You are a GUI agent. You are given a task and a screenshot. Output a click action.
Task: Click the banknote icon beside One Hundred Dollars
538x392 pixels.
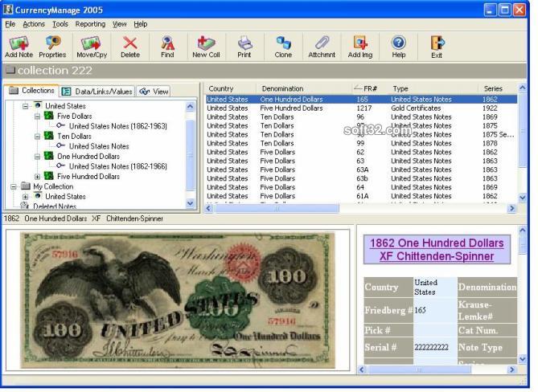49,157
